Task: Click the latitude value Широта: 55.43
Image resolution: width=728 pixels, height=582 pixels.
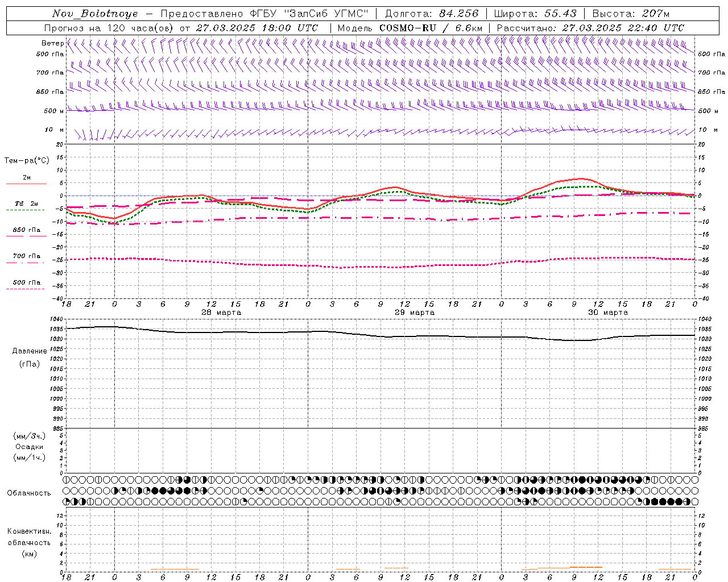Action: pos(535,14)
